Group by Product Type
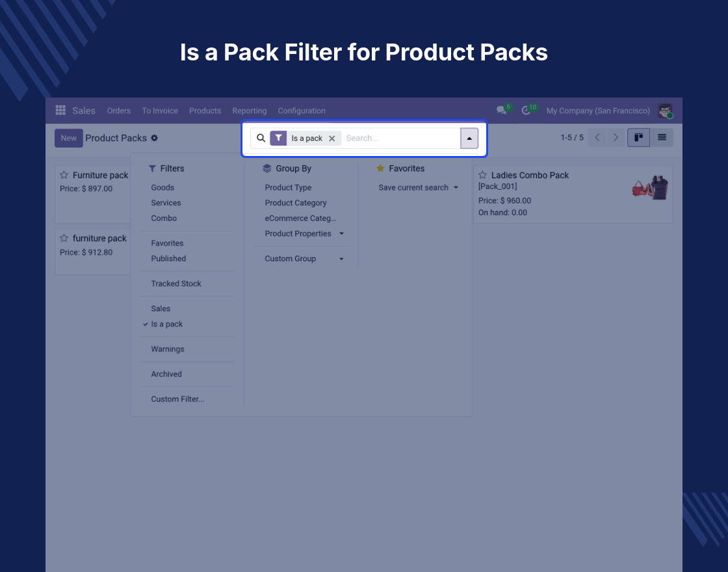This screenshot has width=728, height=572. tap(289, 188)
